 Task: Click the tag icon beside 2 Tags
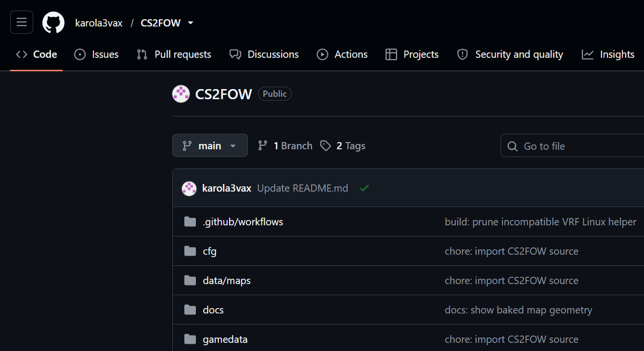(x=325, y=145)
